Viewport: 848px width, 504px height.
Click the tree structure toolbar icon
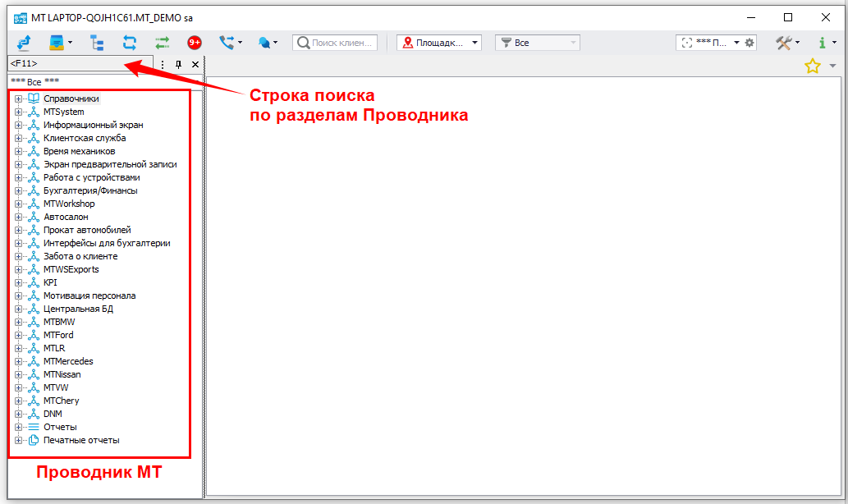pyautogui.click(x=97, y=42)
